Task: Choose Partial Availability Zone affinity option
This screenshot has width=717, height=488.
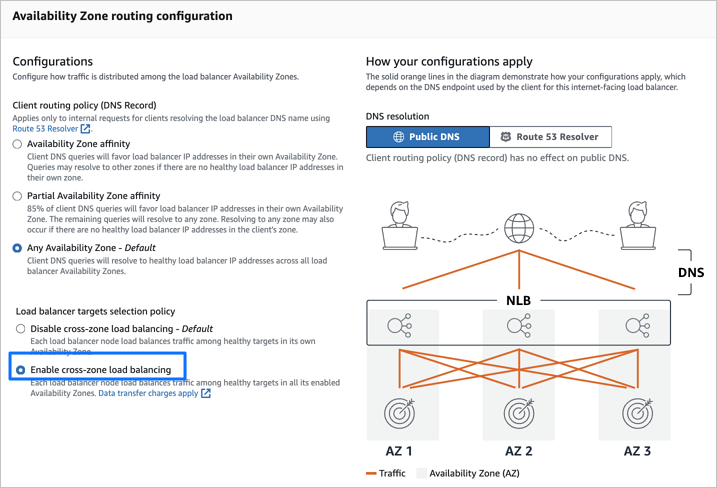Action: pyautogui.click(x=18, y=196)
